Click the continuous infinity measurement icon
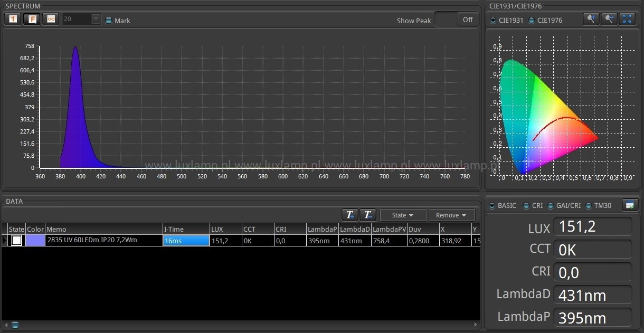The width and height of the screenshot is (644, 333). pos(51,19)
